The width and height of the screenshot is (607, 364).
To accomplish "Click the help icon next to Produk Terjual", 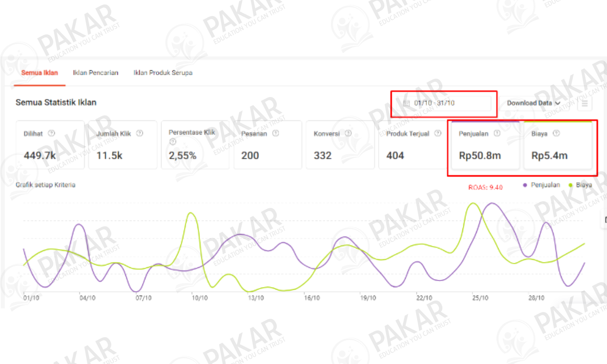I will 438,133.
